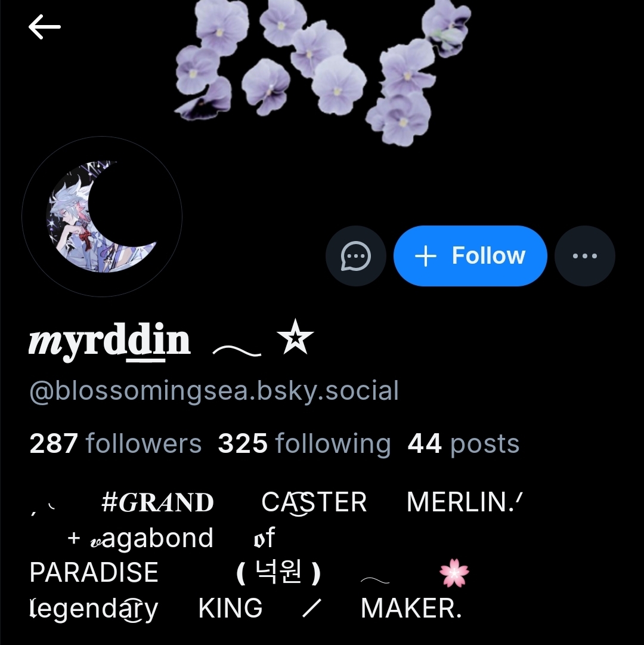Image resolution: width=644 pixels, height=645 pixels.
Task: Click the word vagabond in the bio
Action: 151,538
